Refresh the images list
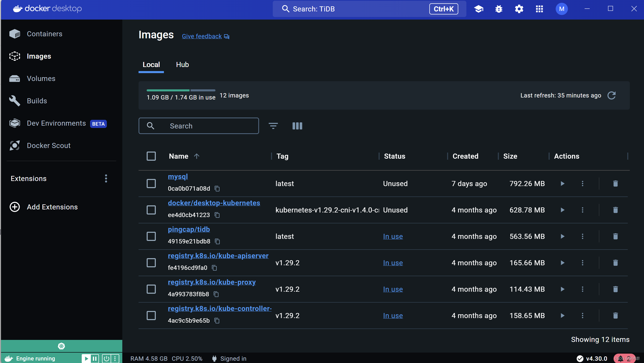 point(612,95)
